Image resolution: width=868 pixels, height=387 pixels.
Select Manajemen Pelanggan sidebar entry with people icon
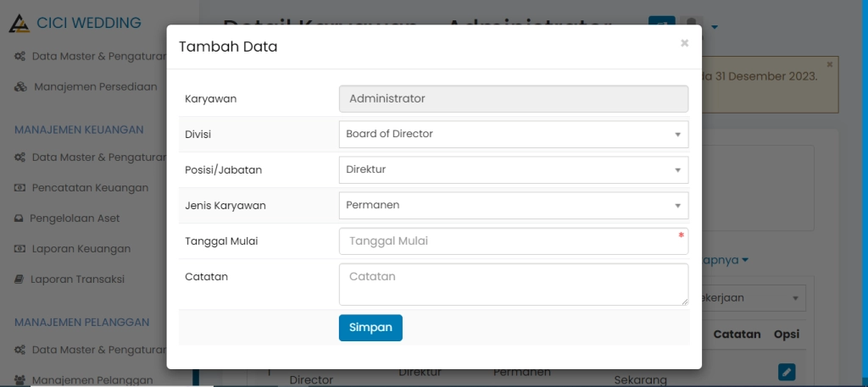[x=92, y=380]
